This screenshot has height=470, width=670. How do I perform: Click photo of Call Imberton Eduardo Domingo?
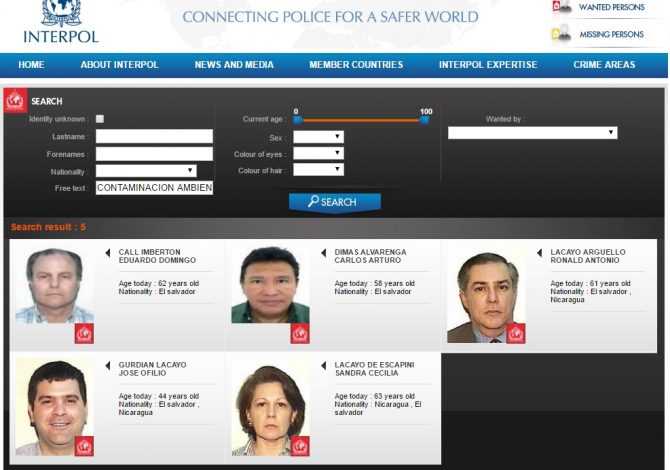55,285
